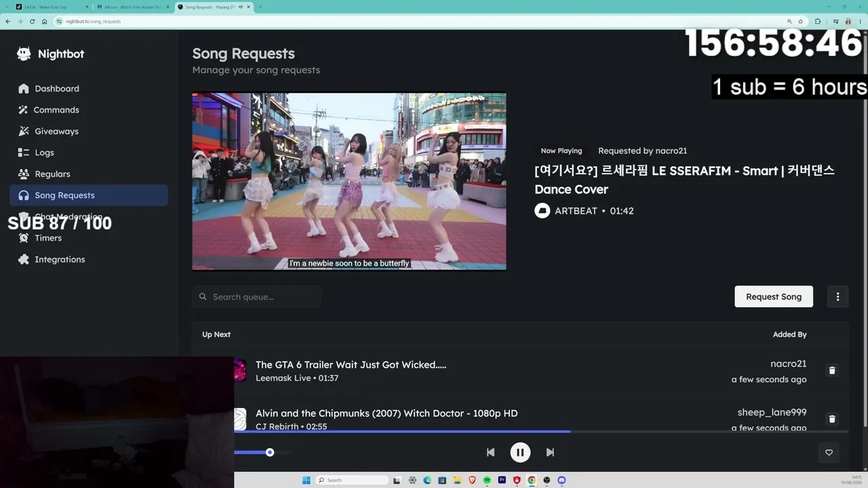Reload the current page

(32, 21)
